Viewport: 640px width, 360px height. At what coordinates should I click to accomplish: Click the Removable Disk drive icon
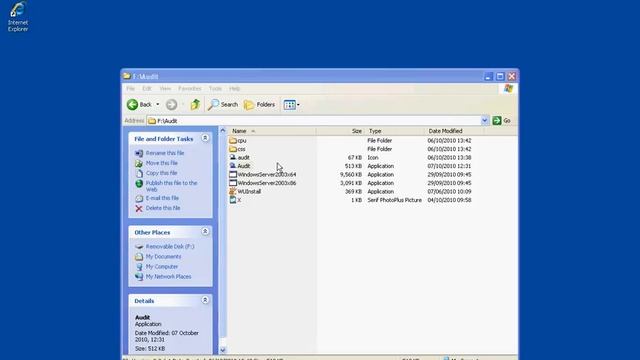(x=139, y=247)
